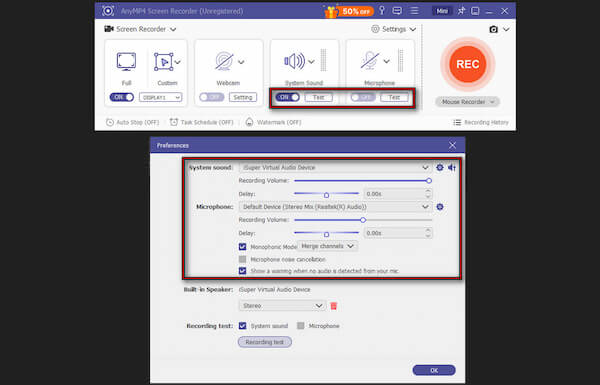Screen dimensions: 600x385
Task: Toggle the Full screen ON switch
Action: coord(122,97)
